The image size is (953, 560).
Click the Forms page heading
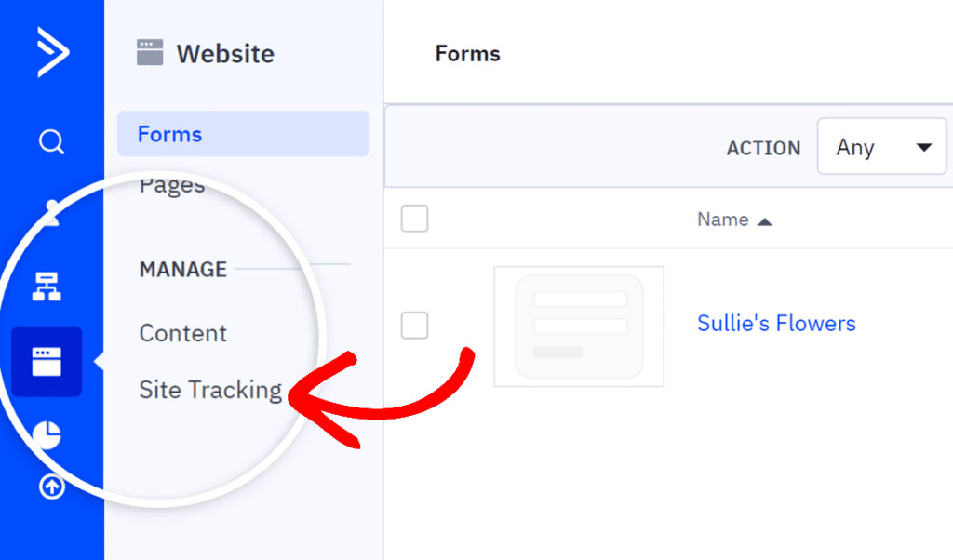click(468, 54)
